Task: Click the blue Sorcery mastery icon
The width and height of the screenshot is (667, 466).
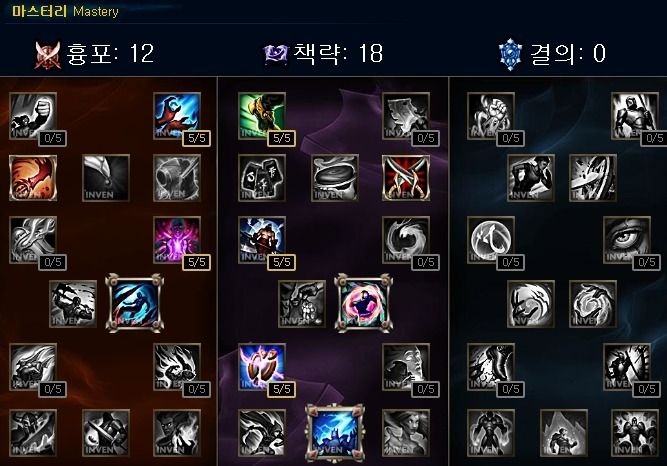Action: 177,116
